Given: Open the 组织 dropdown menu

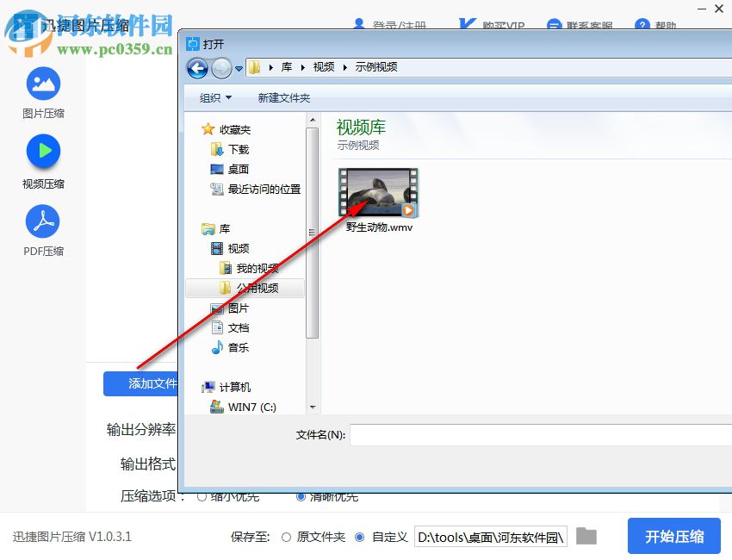Looking at the screenshot, I should pyautogui.click(x=216, y=97).
